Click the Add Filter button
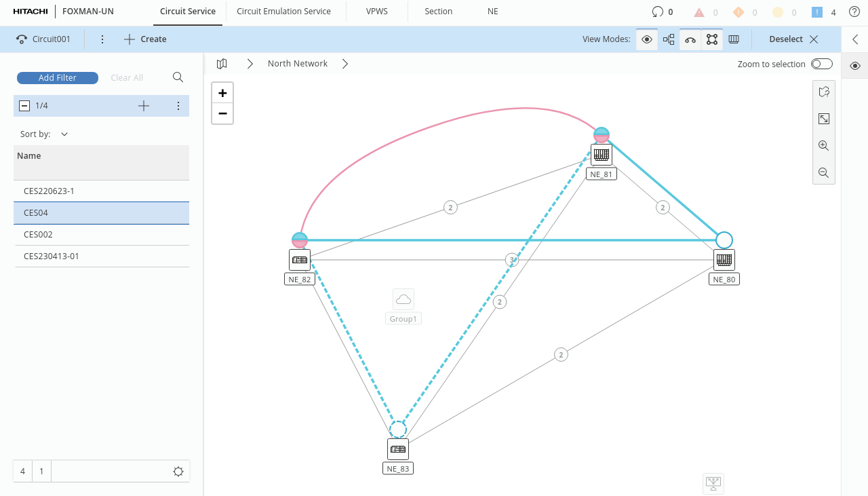Image resolution: width=868 pixels, height=496 pixels. pyautogui.click(x=58, y=78)
